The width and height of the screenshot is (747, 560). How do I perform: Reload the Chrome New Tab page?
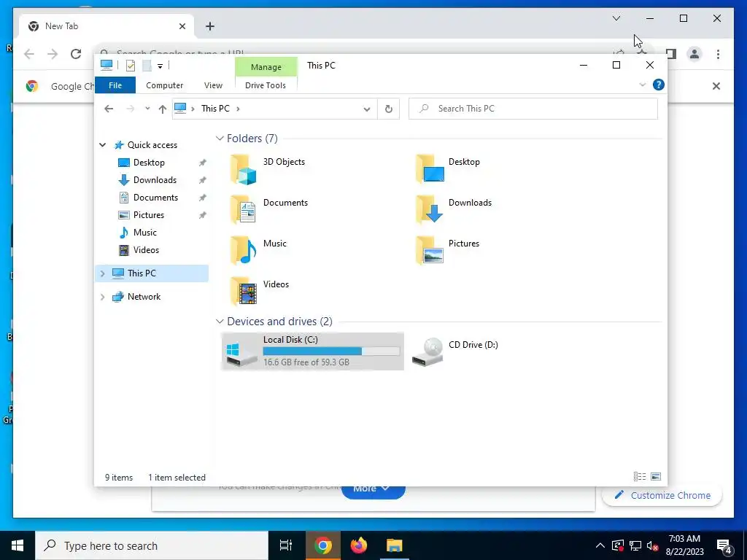pyautogui.click(x=76, y=54)
